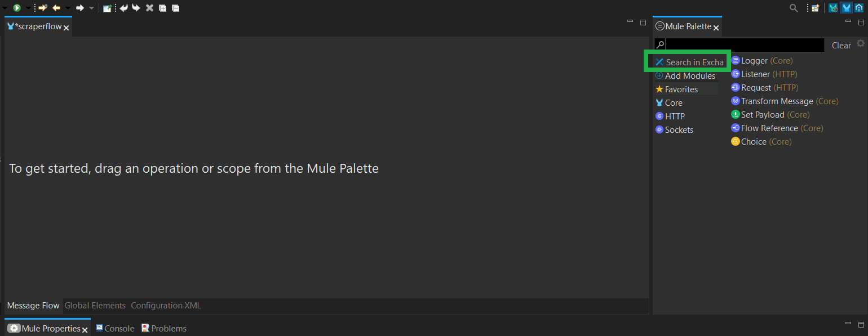Open the back navigation history dropdown

click(68, 8)
